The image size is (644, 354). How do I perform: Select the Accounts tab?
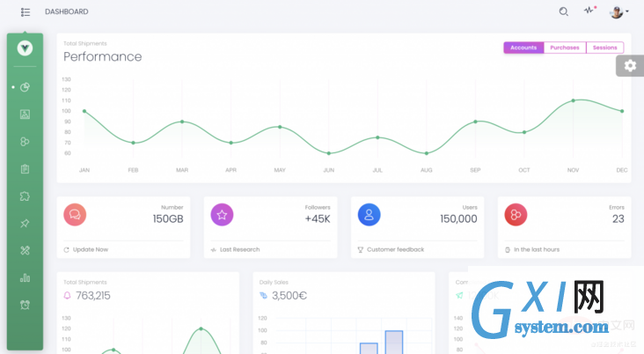[x=523, y=48]
